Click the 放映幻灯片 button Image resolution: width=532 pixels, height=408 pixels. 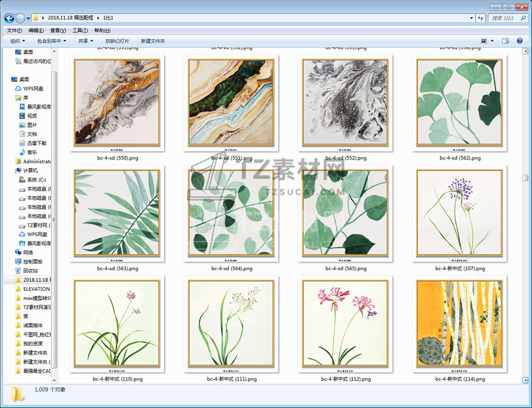point(117,41)
